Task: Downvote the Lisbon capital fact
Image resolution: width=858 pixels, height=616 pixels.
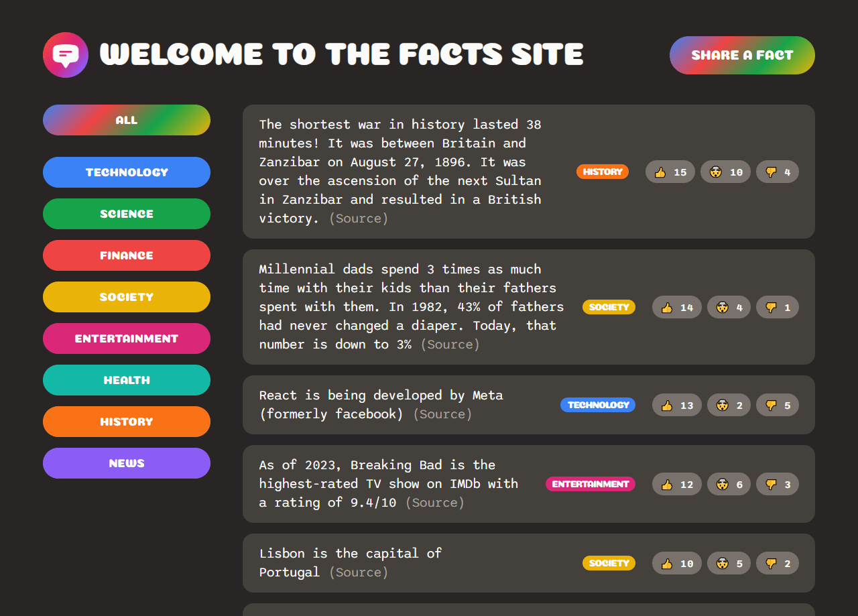Action: [778, 563]
